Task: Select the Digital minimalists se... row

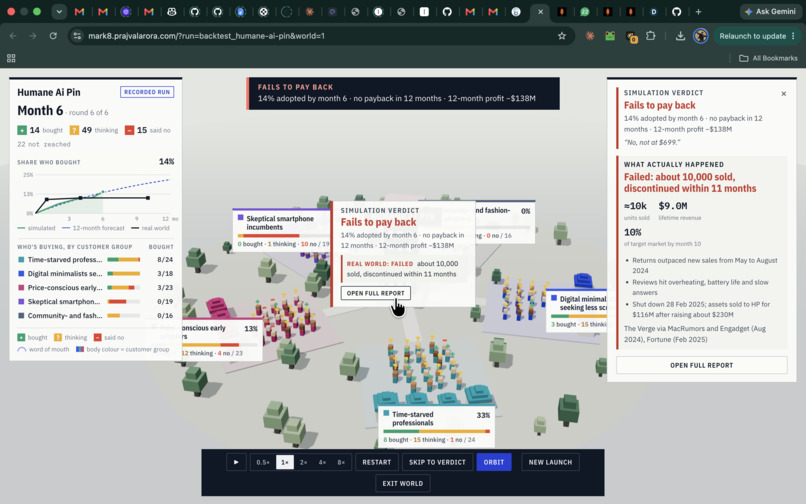Action: pos(96,274)
